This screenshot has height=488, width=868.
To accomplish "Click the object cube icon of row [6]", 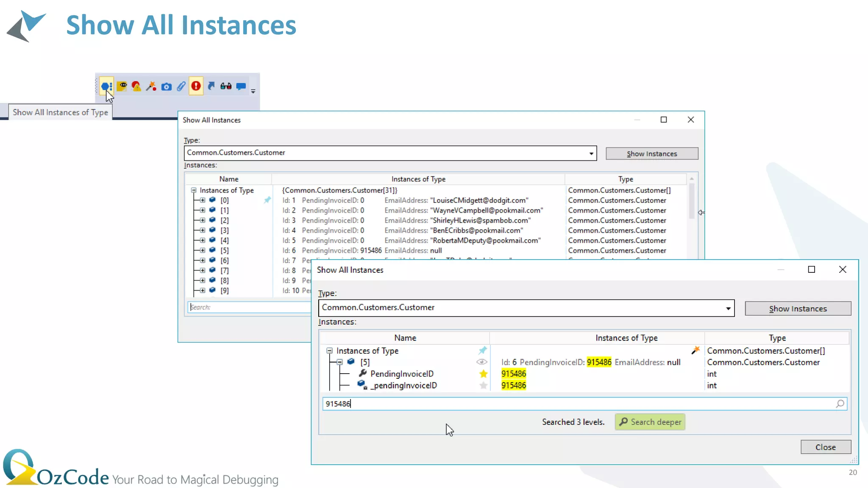I will [212, 260].
